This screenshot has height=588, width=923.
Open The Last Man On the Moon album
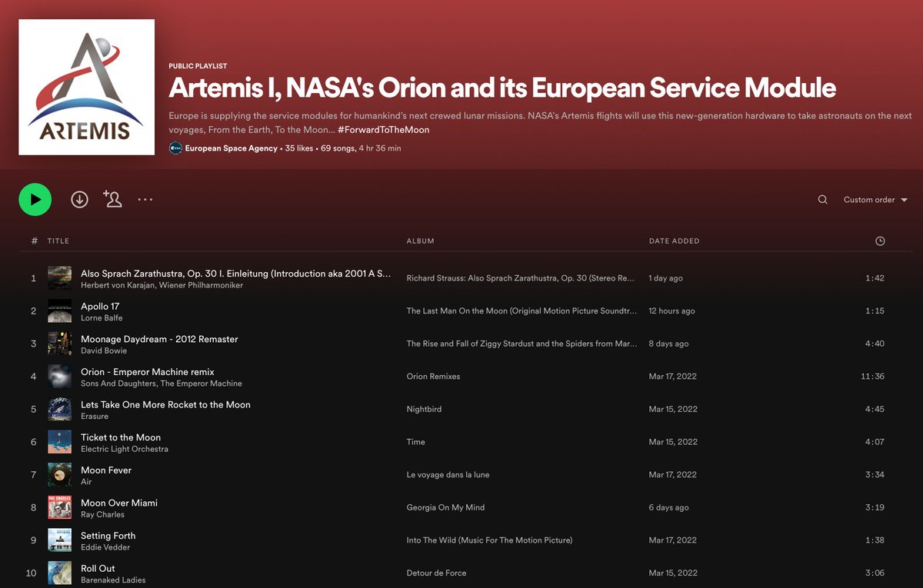[x=521, y=311]
